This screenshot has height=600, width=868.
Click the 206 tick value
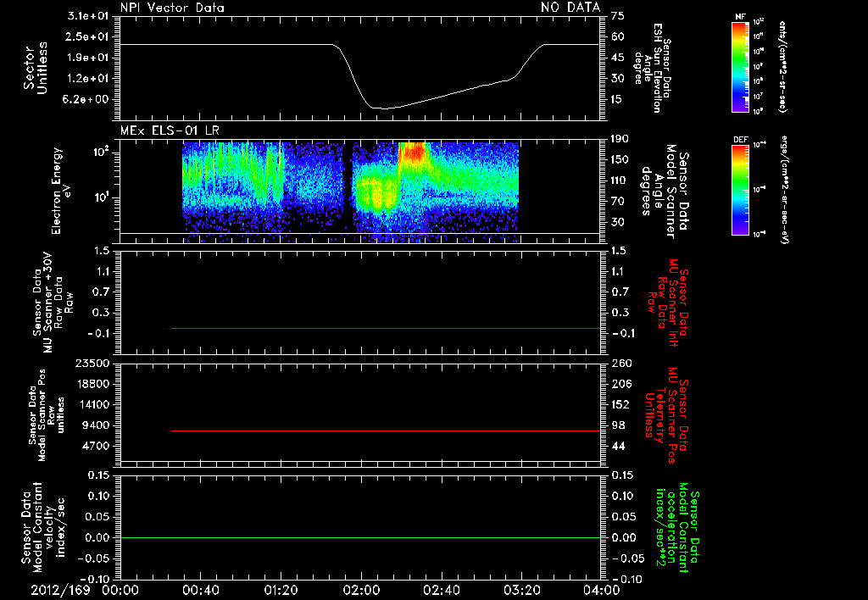click(621, 384)
